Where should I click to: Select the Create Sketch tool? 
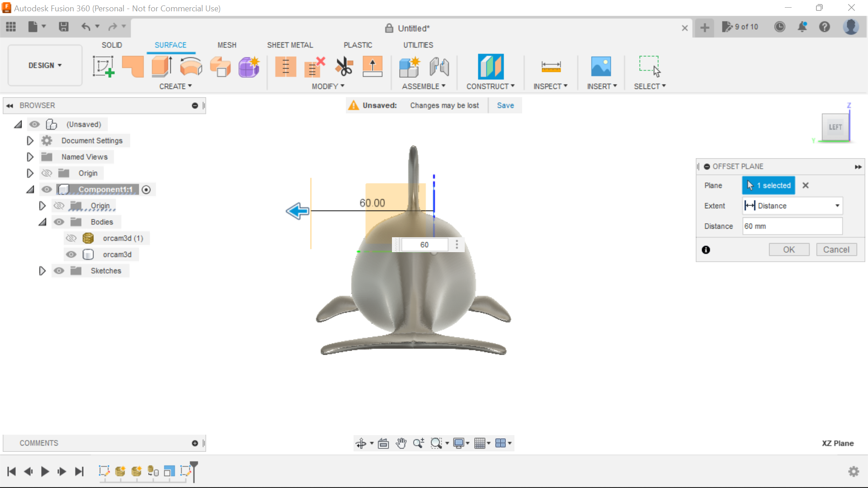[103, 66]
